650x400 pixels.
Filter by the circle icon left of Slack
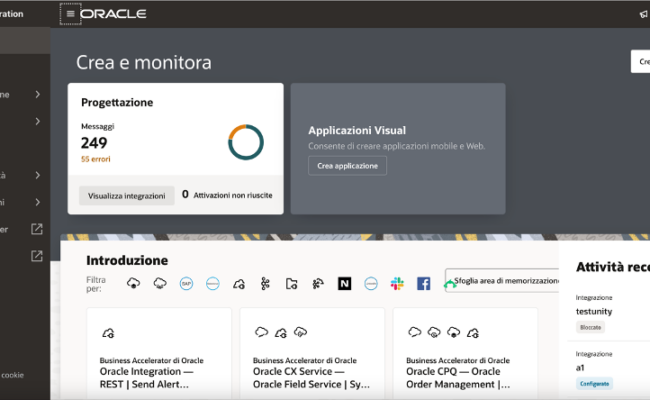371,284
